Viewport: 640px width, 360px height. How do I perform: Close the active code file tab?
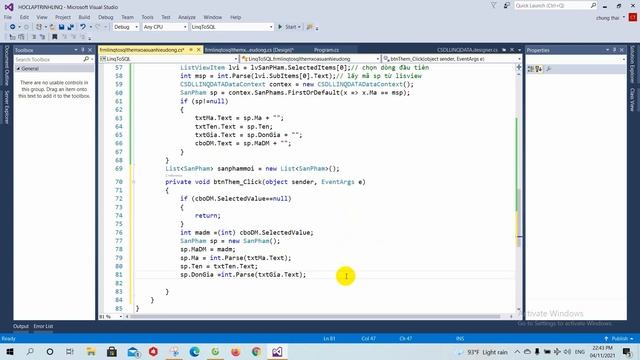point(199,50)
